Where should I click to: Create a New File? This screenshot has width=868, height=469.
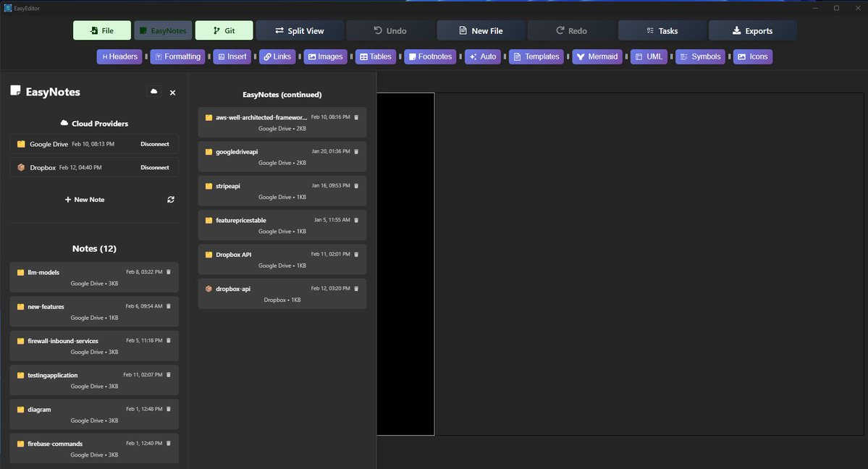pos(481,30)
